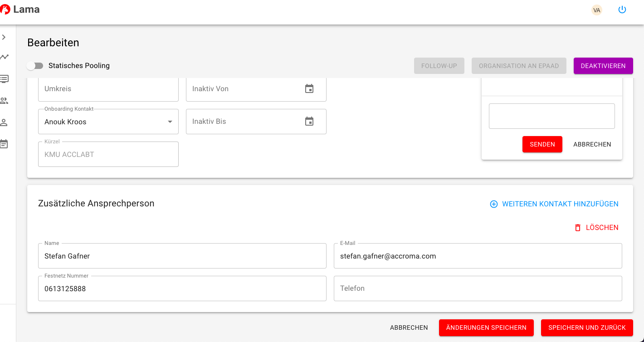This screenshot has width=644, height=342.
Task: Click the plus circle add contact icon
Action: (x=494, y=204)
